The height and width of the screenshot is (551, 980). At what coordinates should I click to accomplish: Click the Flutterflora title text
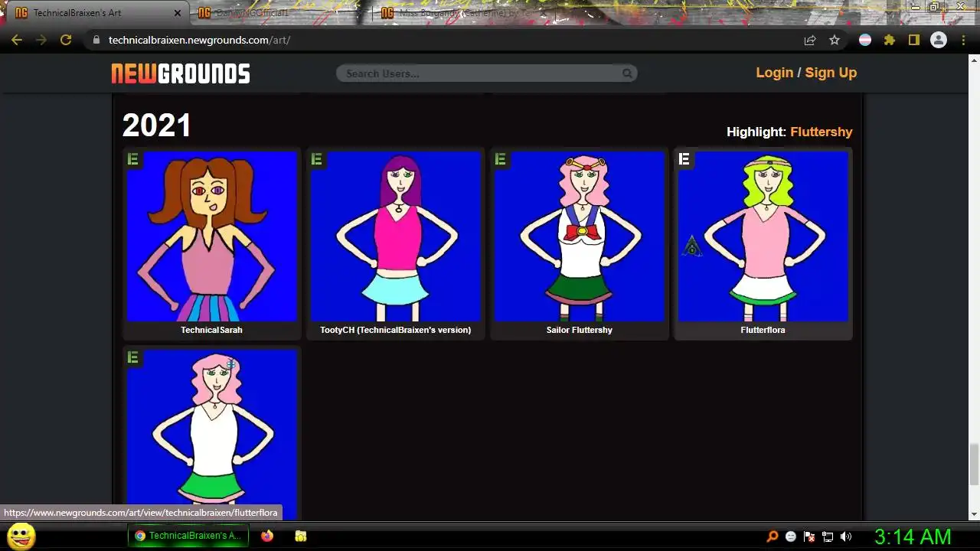(763, 330)
